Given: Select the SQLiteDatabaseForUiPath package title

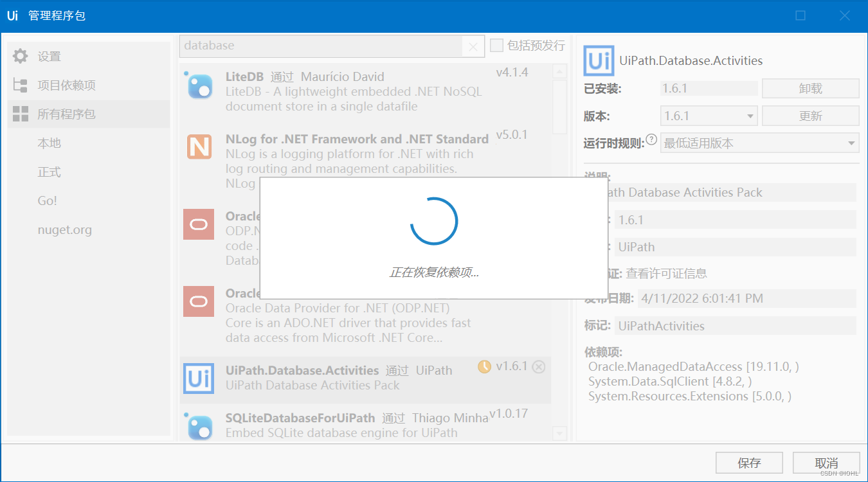Looking at the screenshot, I should coord(300,418).
